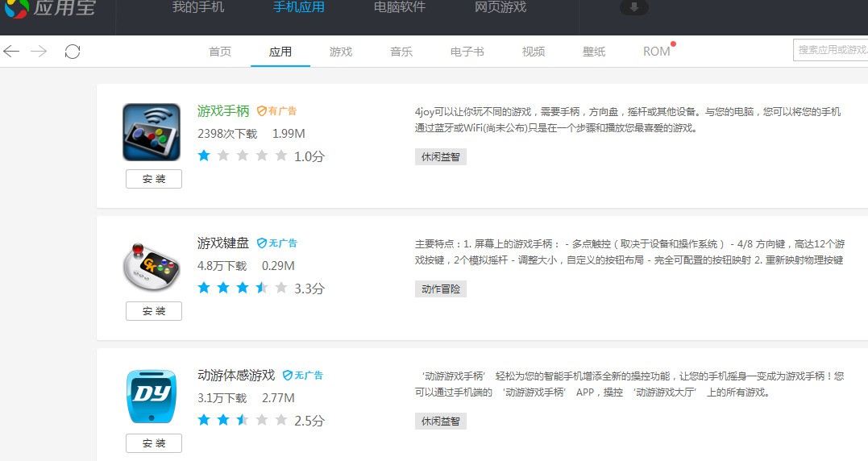Image resolution: width=868 pixels, height=461 pixels.
Task: Click the 应用宝 logo icon
Action: coord(15,8)
